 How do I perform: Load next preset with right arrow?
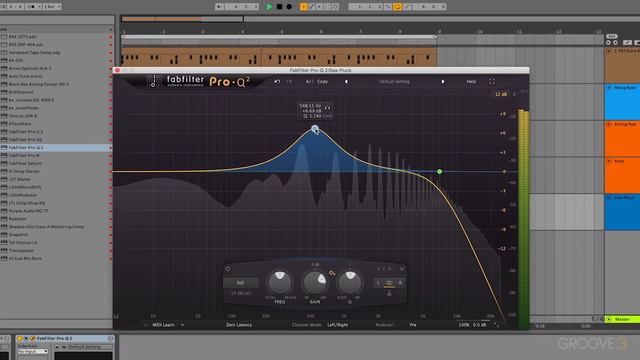(443, 82)
